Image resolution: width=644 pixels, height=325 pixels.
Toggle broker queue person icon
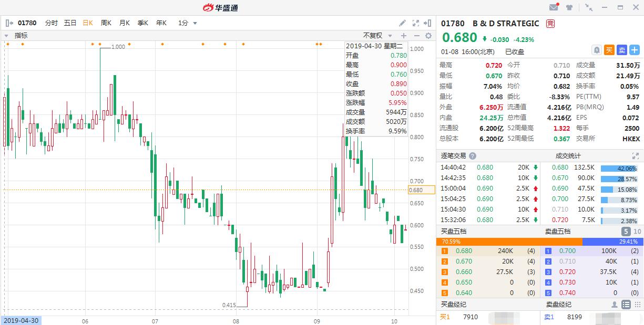pyautogui.click(x=615, y=305)
